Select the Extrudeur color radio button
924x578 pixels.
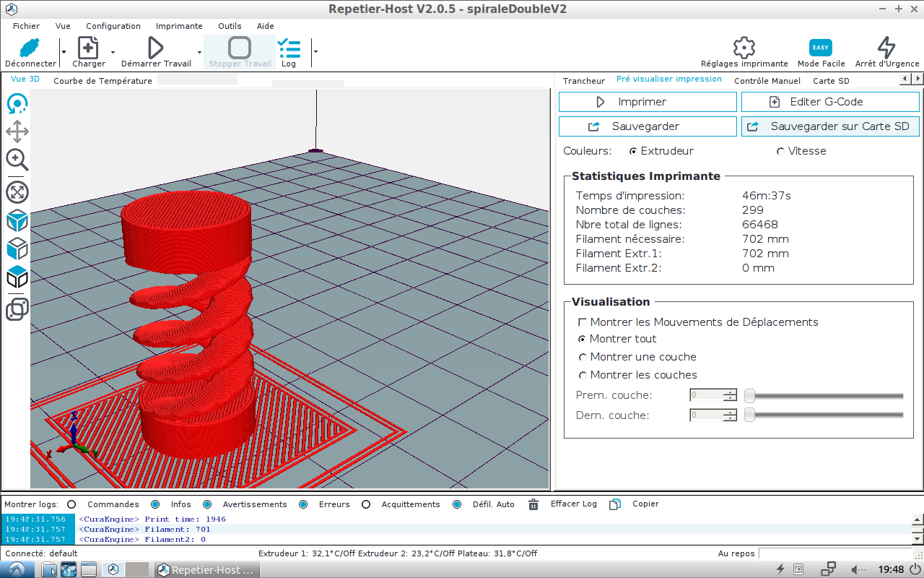tap(633, 152)
